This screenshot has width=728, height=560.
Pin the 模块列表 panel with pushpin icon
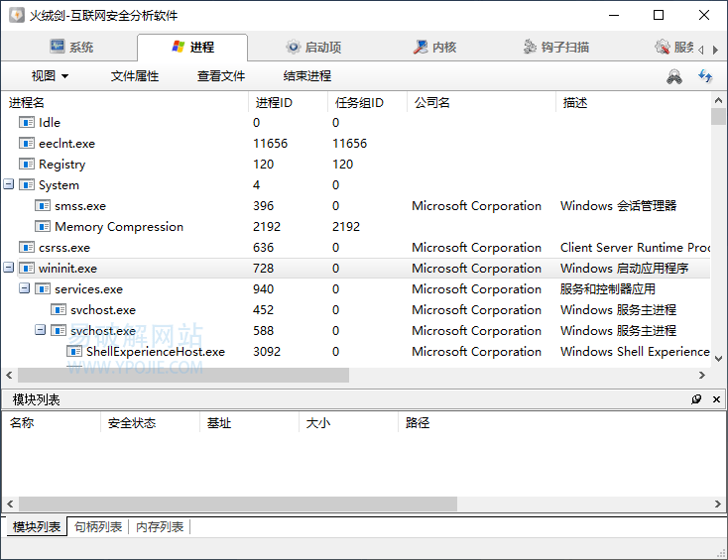coord(696,399)
